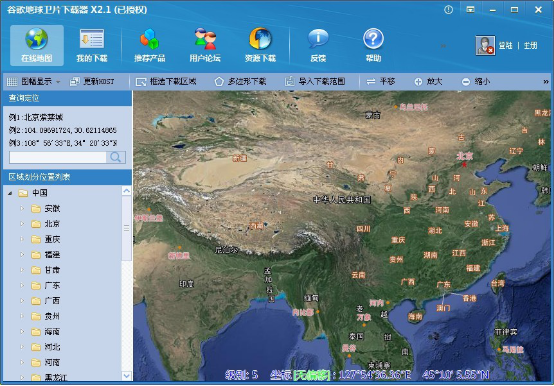Expand the 广东 folder node
Screen dimensions: 554x386
pyautogui.click(x=22, y=285)
